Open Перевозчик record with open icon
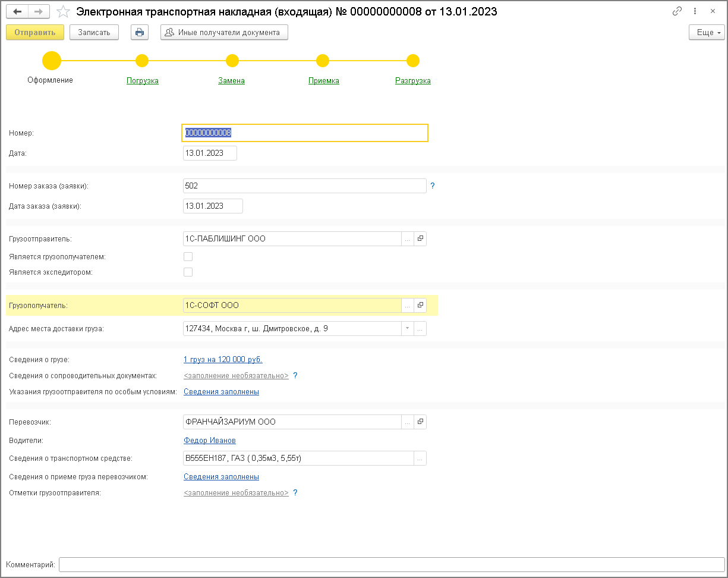 click(x=420, y=422)
